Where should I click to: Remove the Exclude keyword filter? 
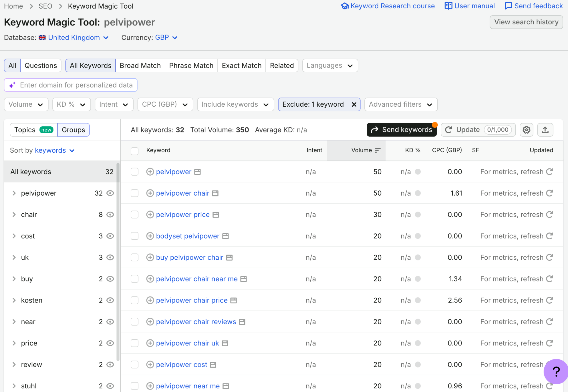(x=354, y=104)
